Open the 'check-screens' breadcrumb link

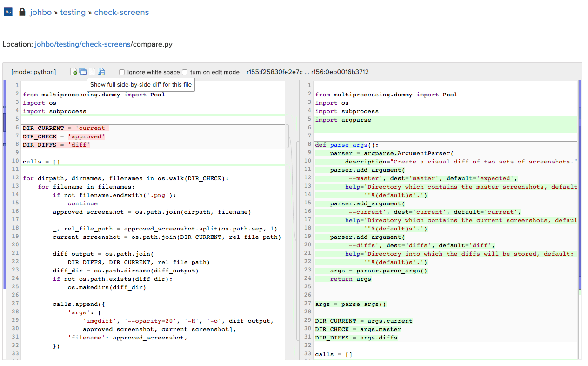[121, 12]
